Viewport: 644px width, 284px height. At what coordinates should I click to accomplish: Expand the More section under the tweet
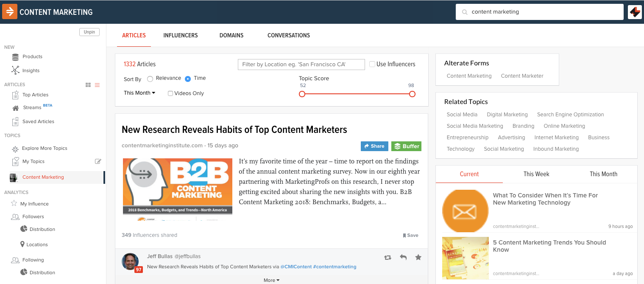coord(271,280)
